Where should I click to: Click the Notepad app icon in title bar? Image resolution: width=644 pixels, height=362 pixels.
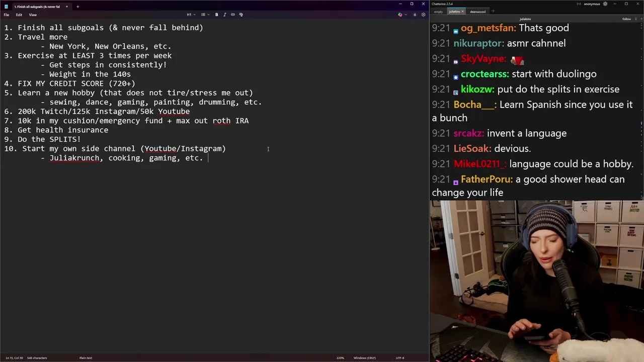click(6, 7)
